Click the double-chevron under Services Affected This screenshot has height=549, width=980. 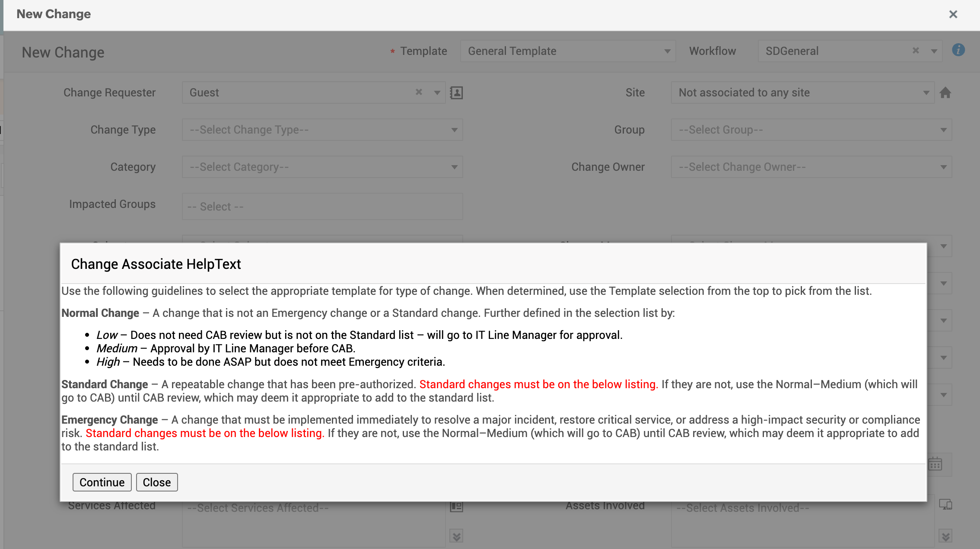pyautogui.click(x=456, y=536)
